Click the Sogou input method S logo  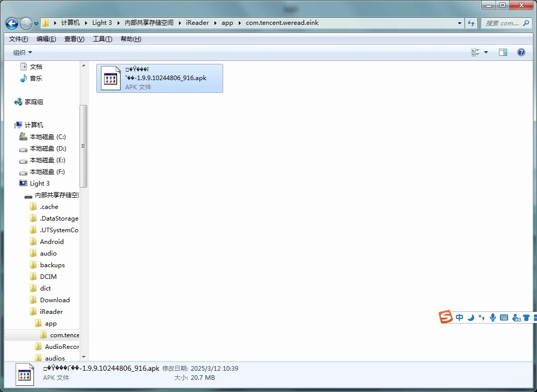(x=446, y=317)
